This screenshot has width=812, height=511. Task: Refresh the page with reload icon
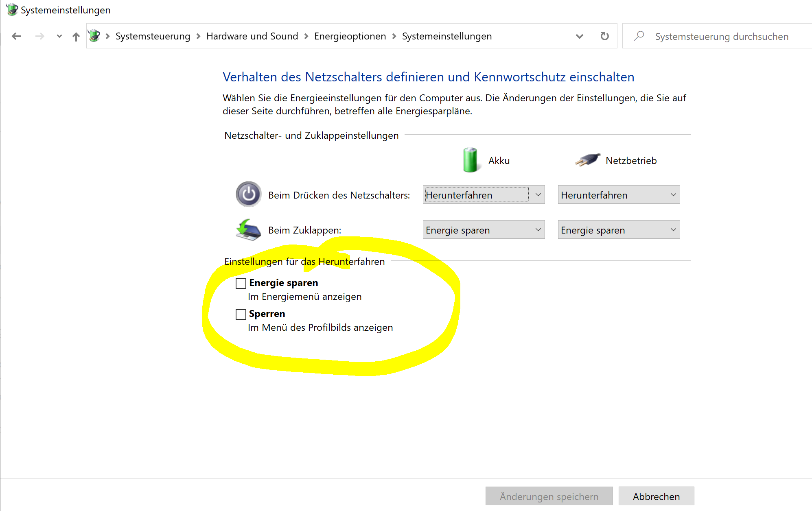[605, 36]
